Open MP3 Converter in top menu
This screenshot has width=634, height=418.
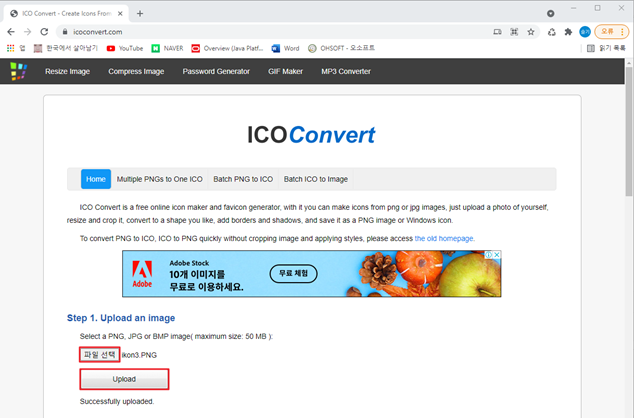pos(346,71)
